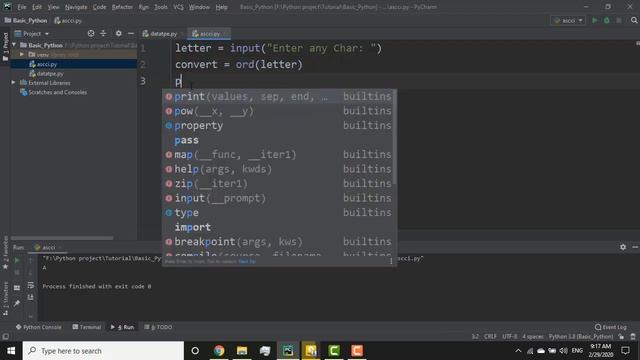Click the completion popup scrollbar

[x=394, y=137]
